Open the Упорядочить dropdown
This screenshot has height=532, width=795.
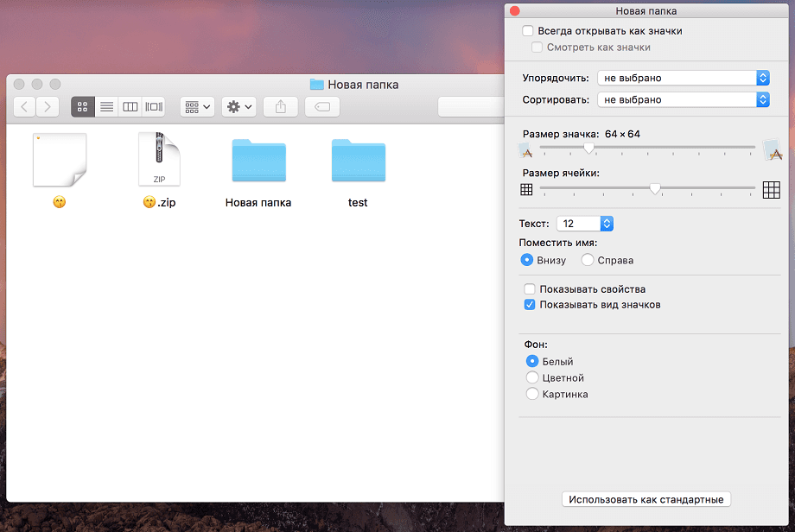pos(683,78)
